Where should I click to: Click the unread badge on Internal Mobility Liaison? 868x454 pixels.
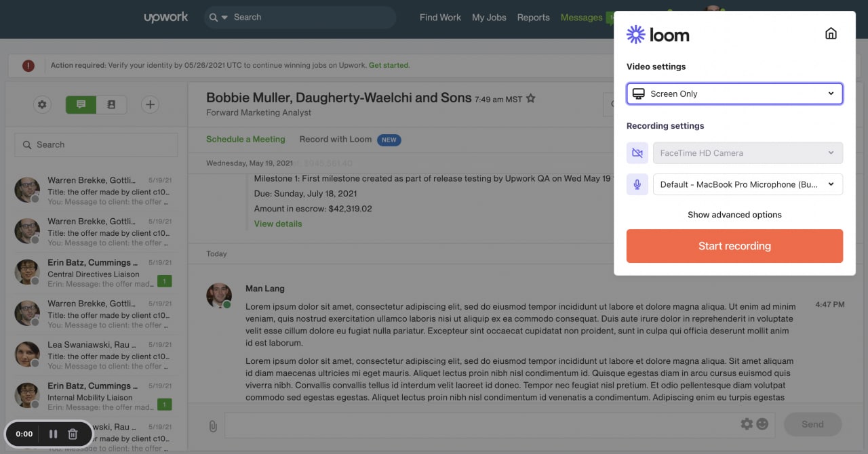click(x=164, y=405)
